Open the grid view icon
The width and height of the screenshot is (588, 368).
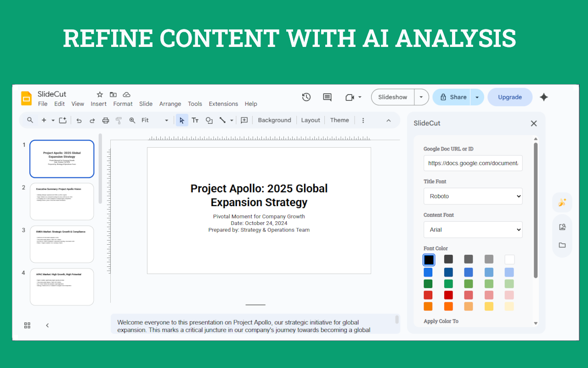click(27, 325)
